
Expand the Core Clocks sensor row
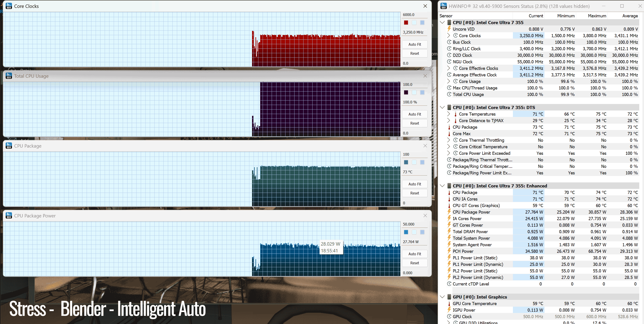(x=449, y=36)
